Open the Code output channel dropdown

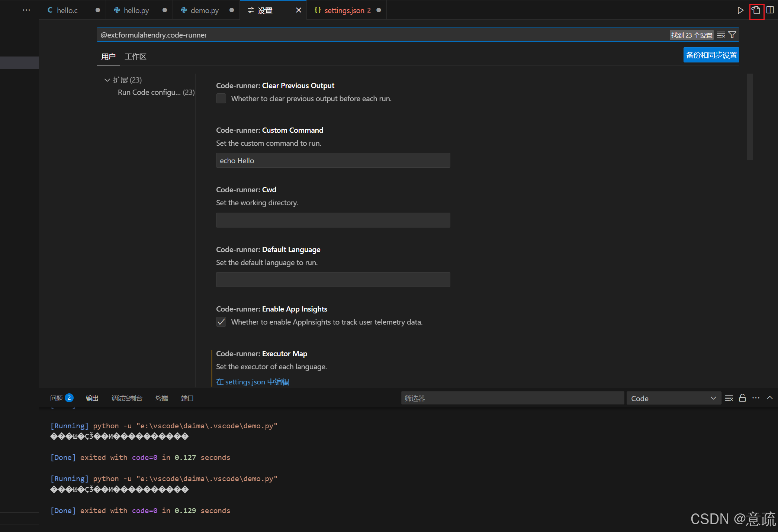click(x=673, y=399)
